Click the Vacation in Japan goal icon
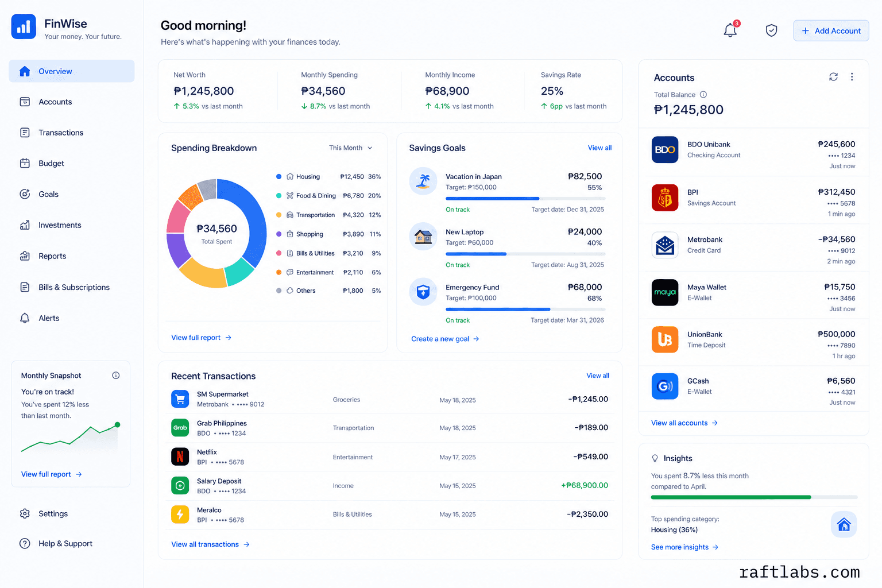 [423, 181]
